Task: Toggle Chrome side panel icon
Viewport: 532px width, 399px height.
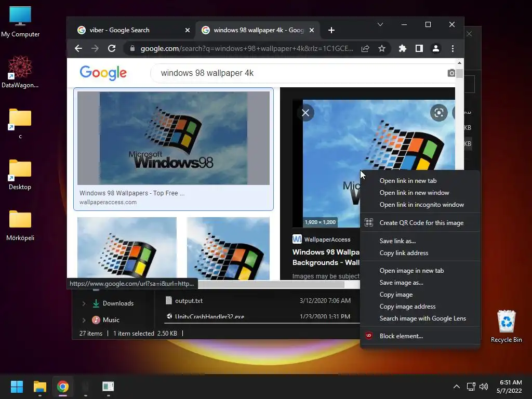Action: click(x=419, y=48)
